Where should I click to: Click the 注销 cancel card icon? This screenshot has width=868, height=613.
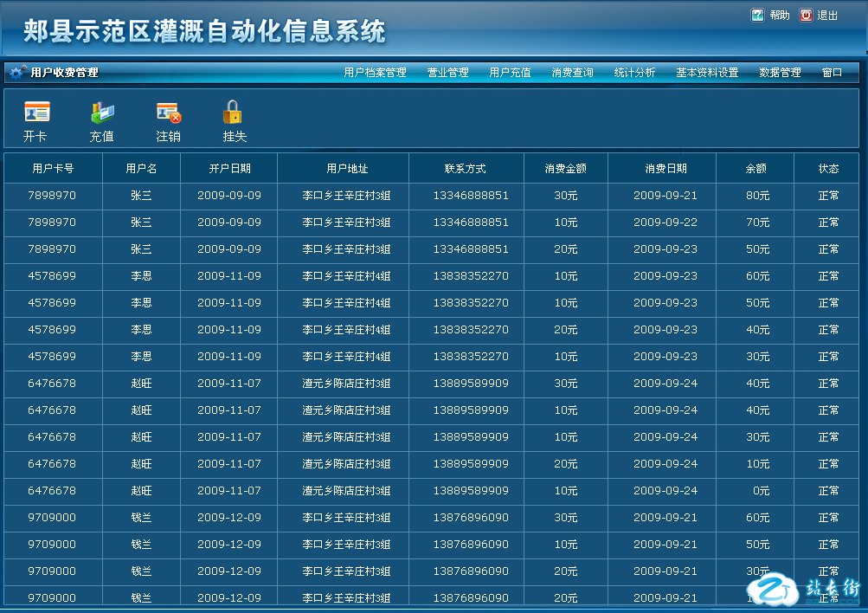click(168, 113)
